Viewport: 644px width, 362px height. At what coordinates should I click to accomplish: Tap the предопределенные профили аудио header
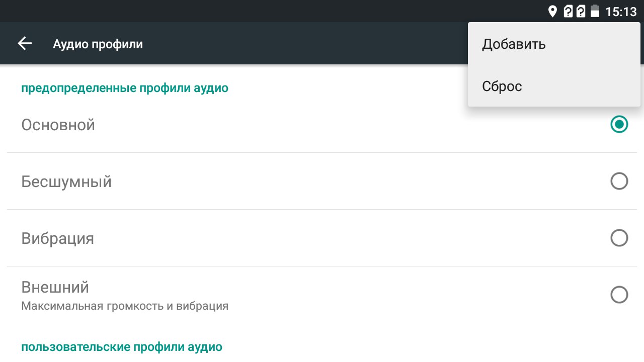125,88
